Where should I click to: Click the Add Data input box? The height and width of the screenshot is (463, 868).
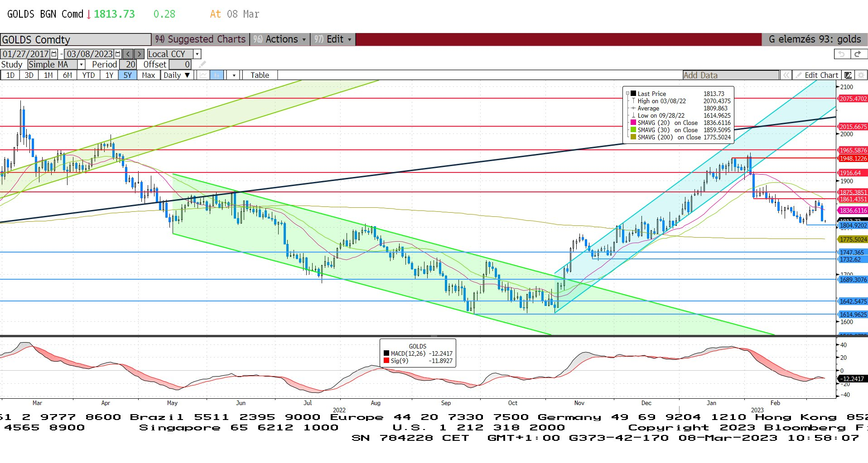731,75
